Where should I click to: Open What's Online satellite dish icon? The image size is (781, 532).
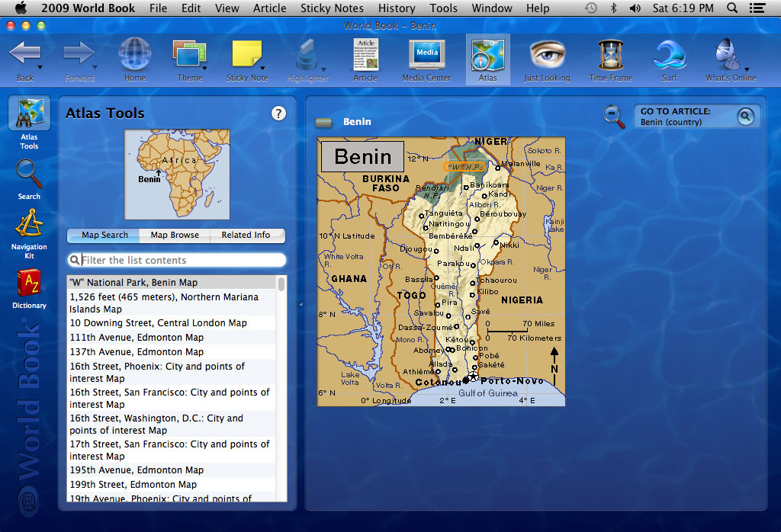pos(727,54)
